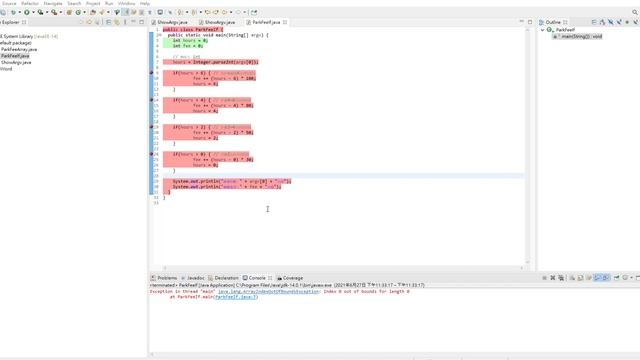This screenshot has width=640, height=360.
Task: Toggle breakpoint marker on line 9
Action: 151,73
